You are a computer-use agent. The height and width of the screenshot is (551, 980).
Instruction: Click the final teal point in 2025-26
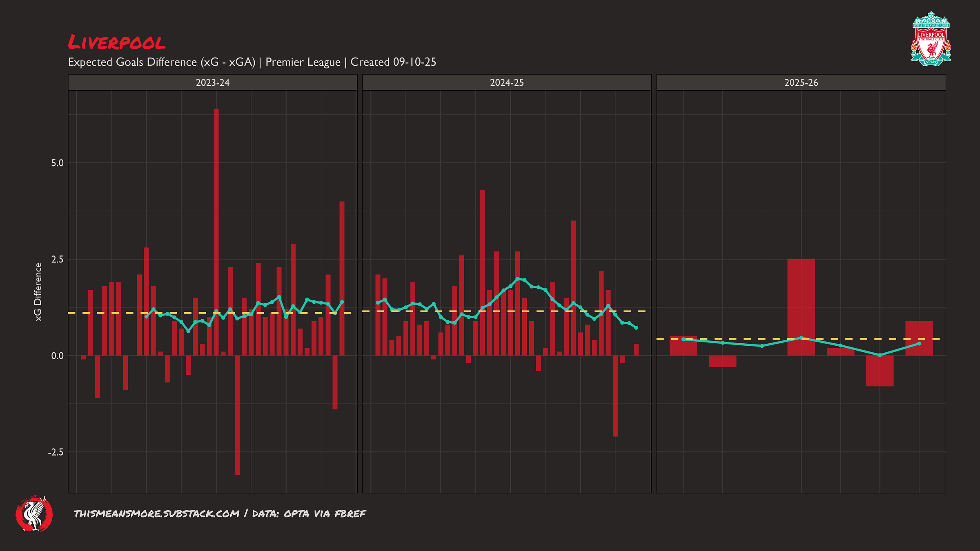pos(919,344)
